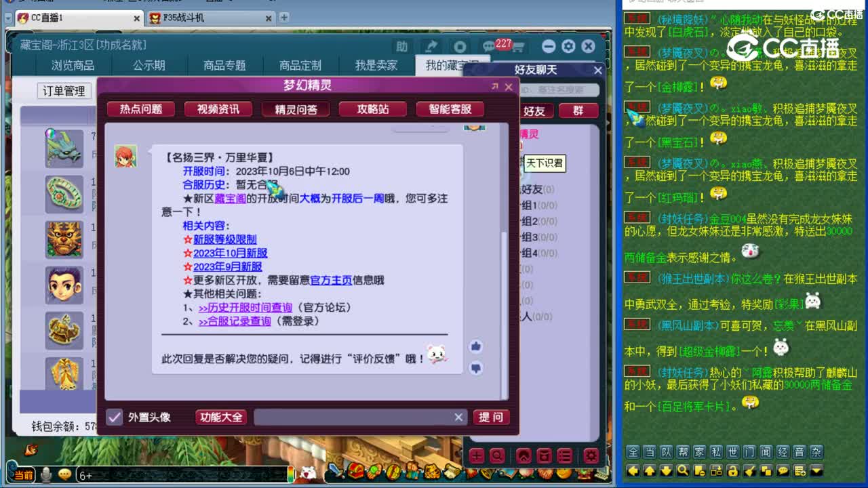Image resolution: width=868 pixels, height=488 pixels.
Task: Click the thumbs-up feedback icon
Action: pyautogui.click(x=476, y=347)
